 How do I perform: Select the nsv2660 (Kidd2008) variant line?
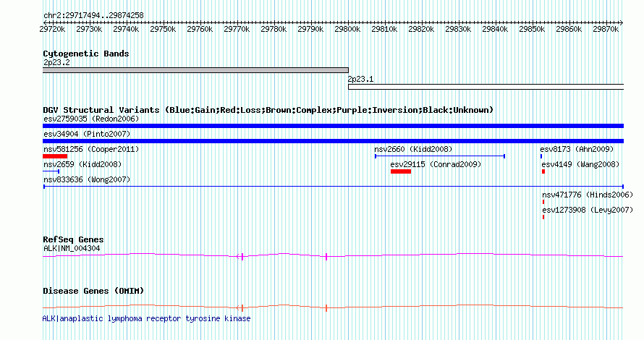(440, 156)
